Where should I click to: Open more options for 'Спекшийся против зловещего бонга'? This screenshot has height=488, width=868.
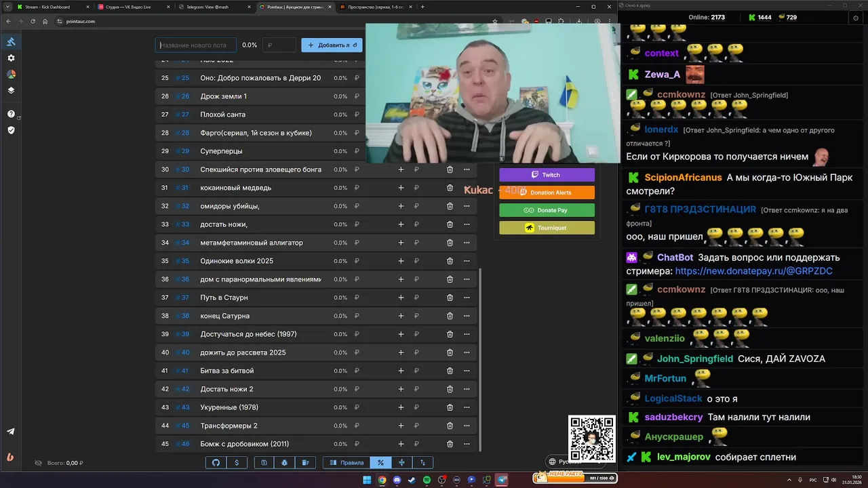(467, 169)
